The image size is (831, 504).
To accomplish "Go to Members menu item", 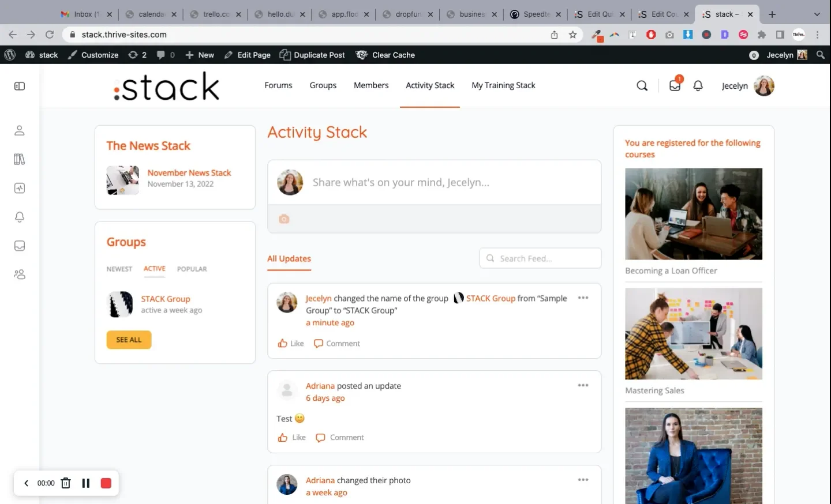I will tap(371, 85).
